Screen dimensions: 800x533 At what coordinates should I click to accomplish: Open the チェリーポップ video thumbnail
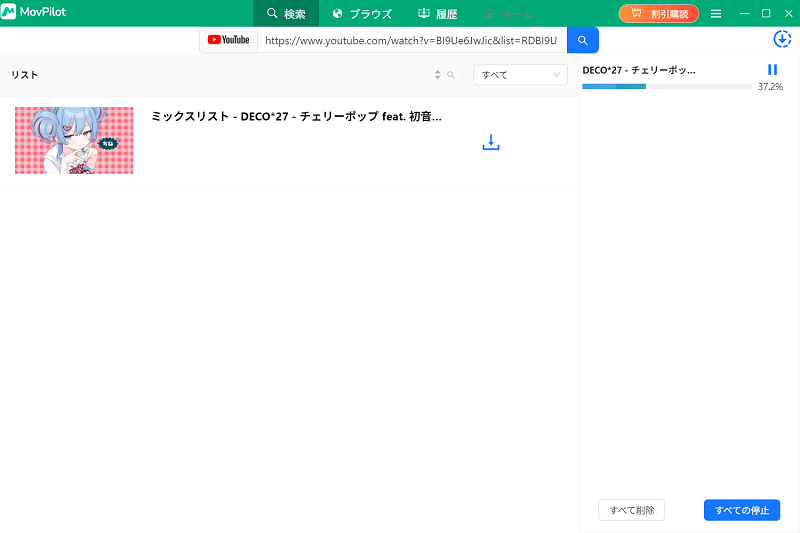74,140
